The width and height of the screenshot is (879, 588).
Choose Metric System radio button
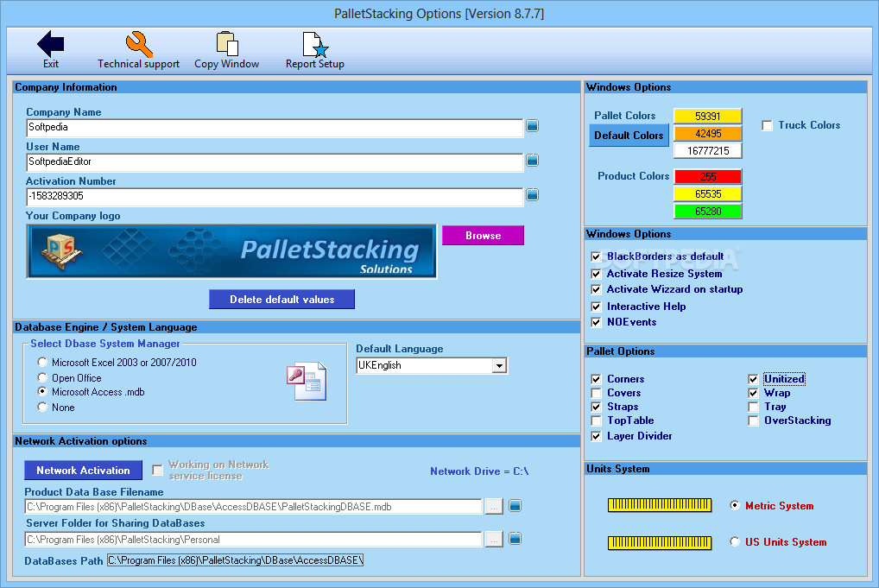[735, 506]
